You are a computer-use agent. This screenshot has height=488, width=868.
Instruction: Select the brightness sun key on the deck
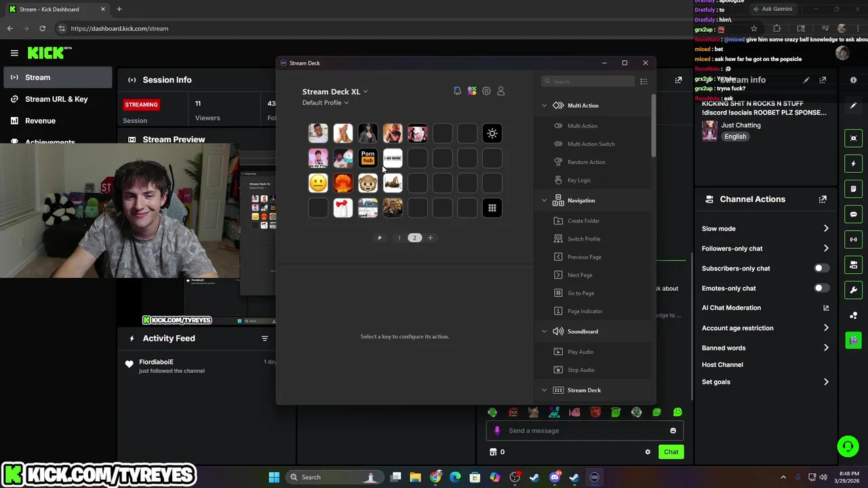[492, 134]
